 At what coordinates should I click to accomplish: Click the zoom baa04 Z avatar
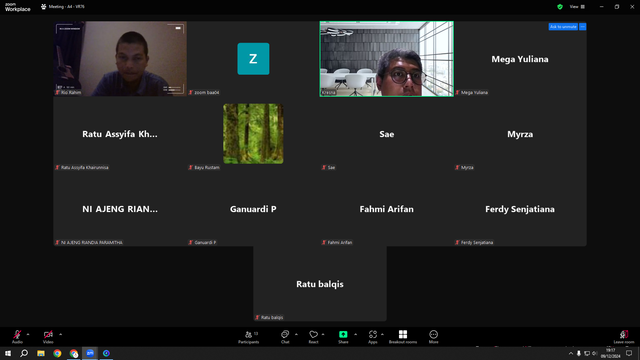253,59
